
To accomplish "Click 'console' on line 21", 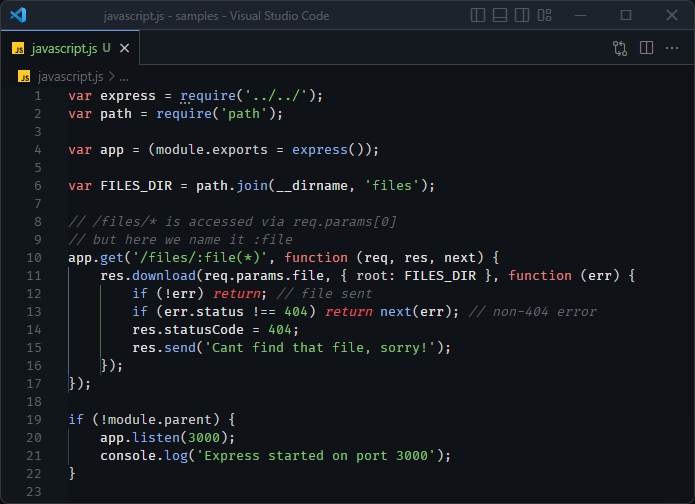I will (128, 456).
